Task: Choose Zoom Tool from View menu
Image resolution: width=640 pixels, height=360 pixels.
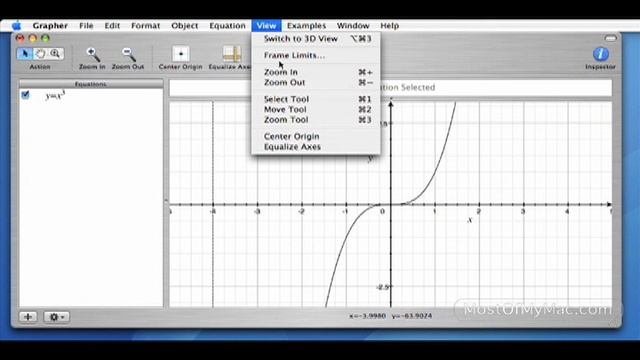Action: point(316,120)
